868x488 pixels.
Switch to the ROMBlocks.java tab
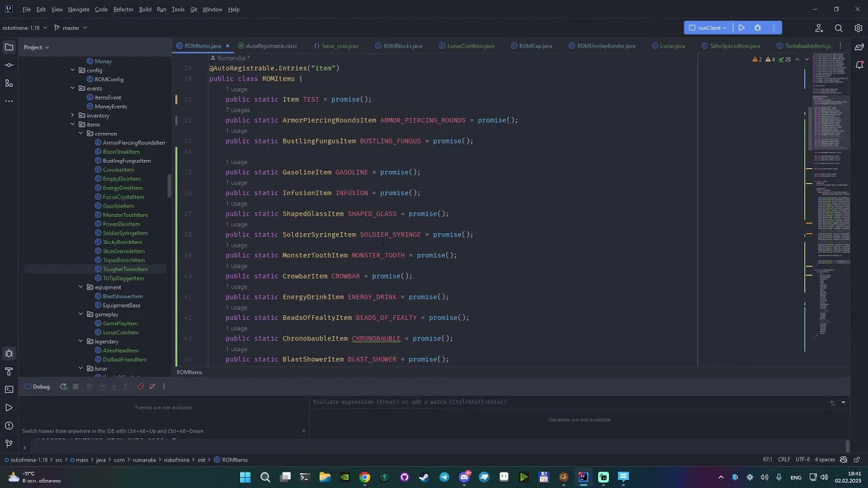(402, 46)
